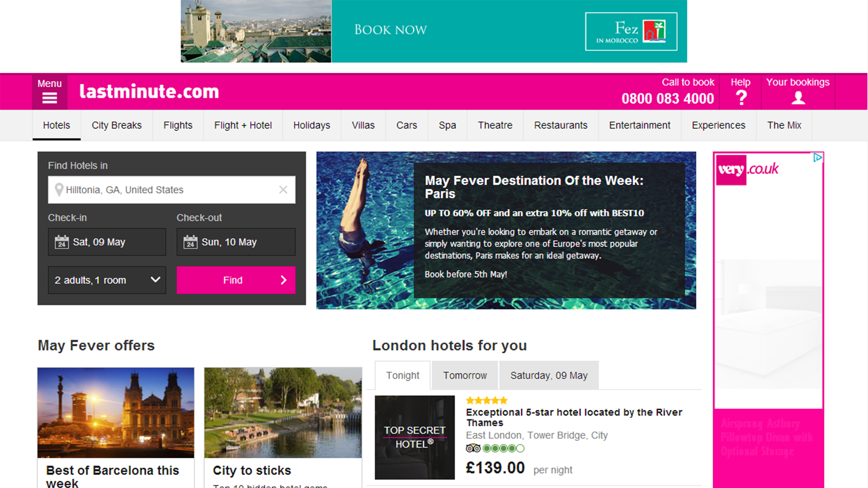Click the Fez city rooftops banner image
This screenshot has height=488, width=868.
[256, 31]
